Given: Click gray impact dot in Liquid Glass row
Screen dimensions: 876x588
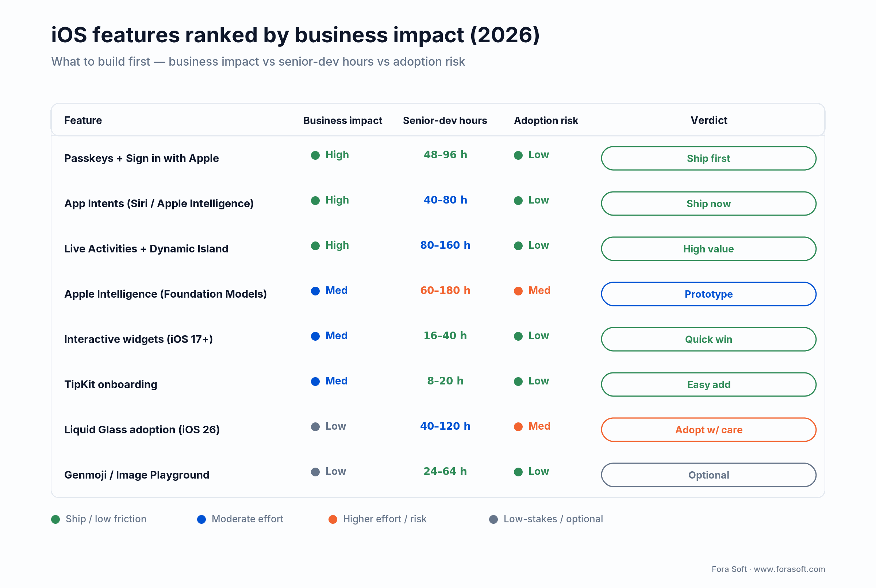Looking at the screenshot, I should click(x=315, y=427).
